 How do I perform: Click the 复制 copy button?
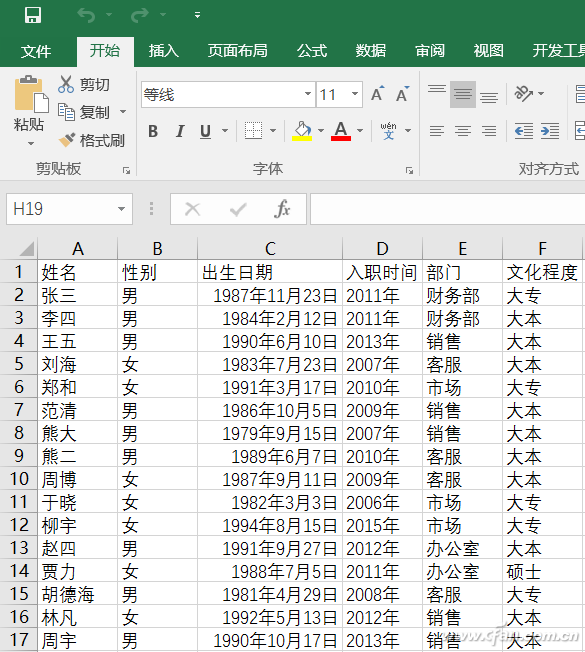(x=91, y=112)
